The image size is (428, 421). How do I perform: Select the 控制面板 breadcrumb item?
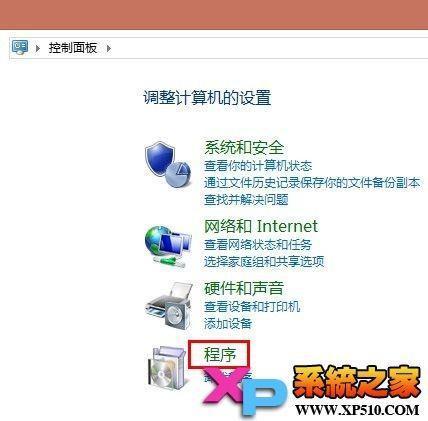(x=73, y=48)
